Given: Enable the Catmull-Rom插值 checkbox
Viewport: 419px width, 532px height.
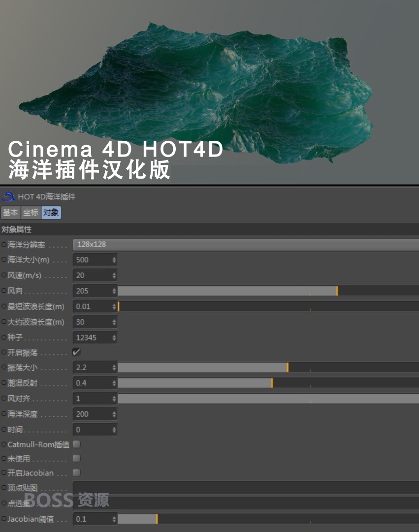Looking at the screenshot, I should click(76, 444).
